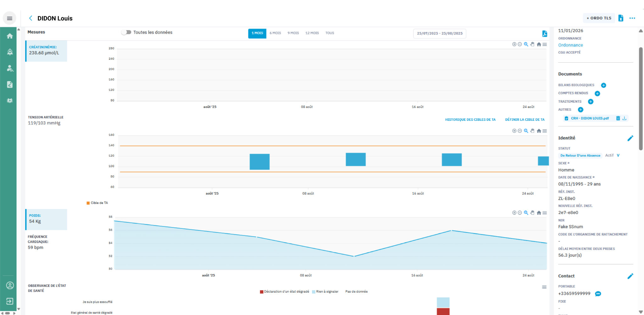
Task: Edit the Identité section with the pencil icon
Action: [x=630, y=138]
